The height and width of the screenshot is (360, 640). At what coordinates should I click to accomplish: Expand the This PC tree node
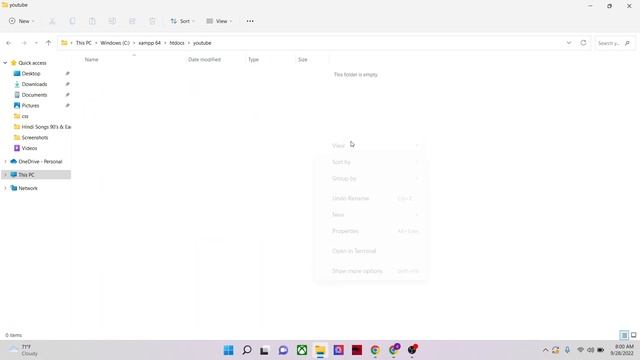click(x=5, y=175)
